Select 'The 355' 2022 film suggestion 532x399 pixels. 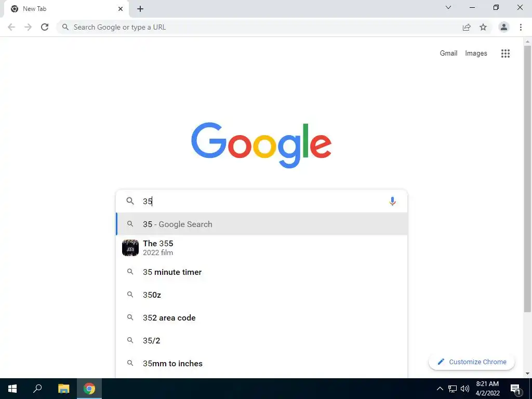(262, 248)
